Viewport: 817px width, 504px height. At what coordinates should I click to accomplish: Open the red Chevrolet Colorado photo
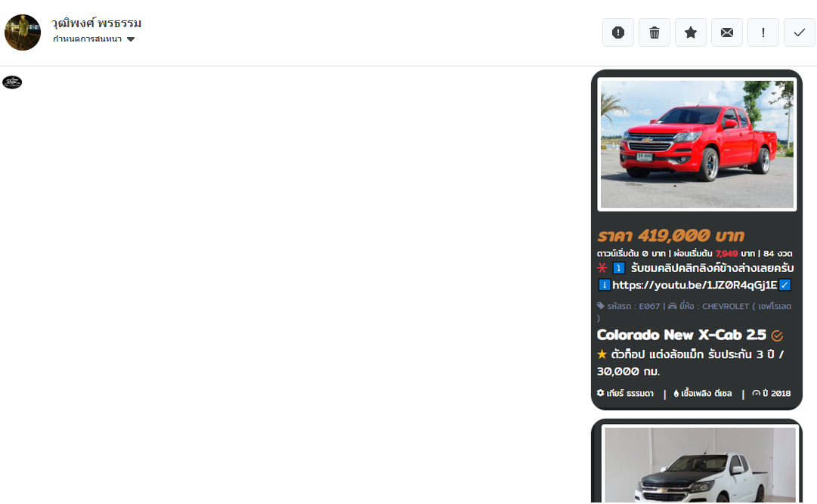[697, 144]
